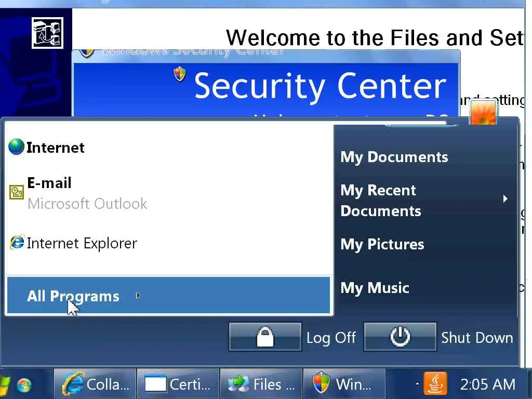The width and height of the screenshot is (532, 399).
Task: Click the Shut Down text label
Action: (x=477, y=338)
